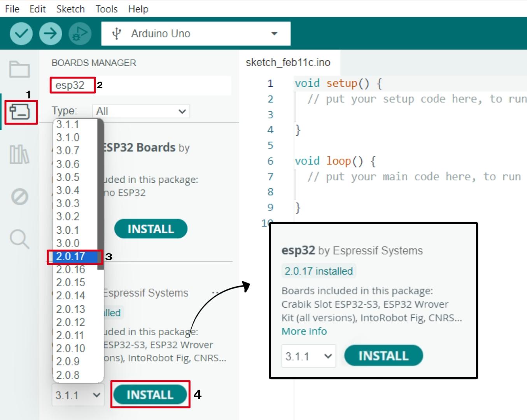
Task: Open the 3.1.1 version dropdown in zoomed esp32 card
Action: [309, 356]
